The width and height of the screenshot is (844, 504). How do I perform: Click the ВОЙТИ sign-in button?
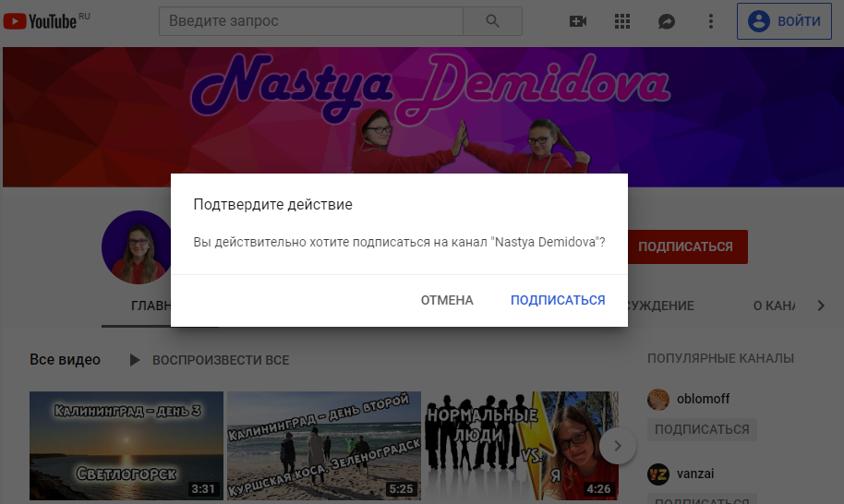tap(784, 21)
